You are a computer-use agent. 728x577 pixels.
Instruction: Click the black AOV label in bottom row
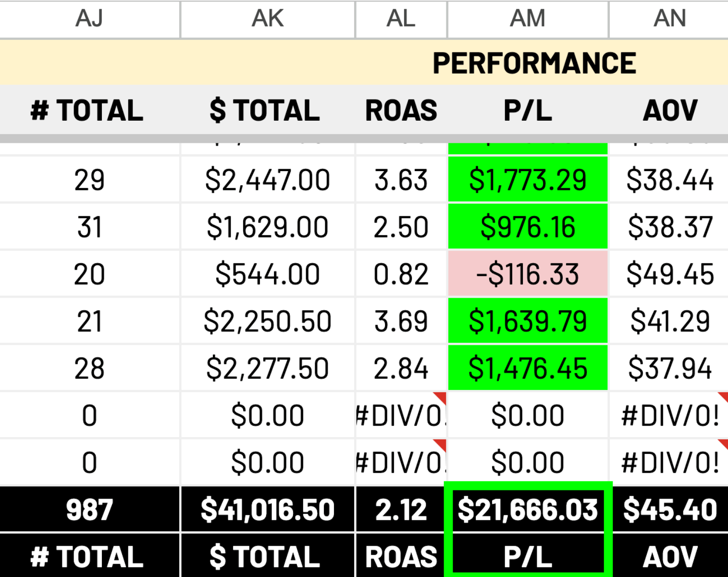(669, 557)
